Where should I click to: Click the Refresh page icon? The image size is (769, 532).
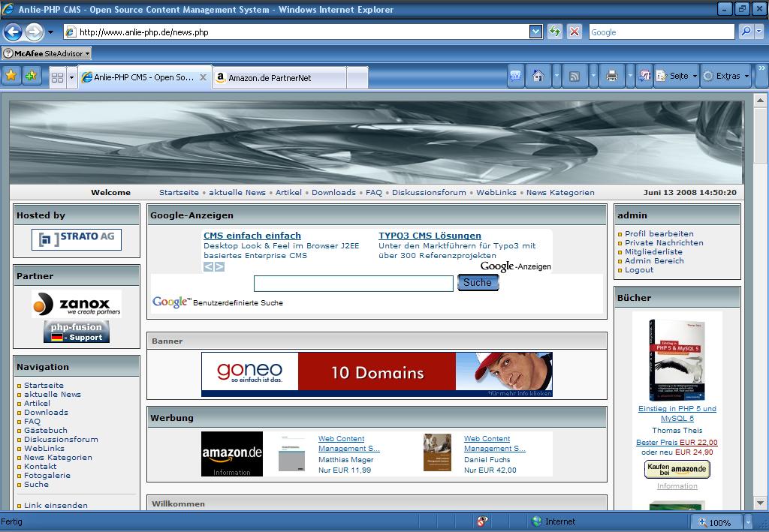(555, 32)
